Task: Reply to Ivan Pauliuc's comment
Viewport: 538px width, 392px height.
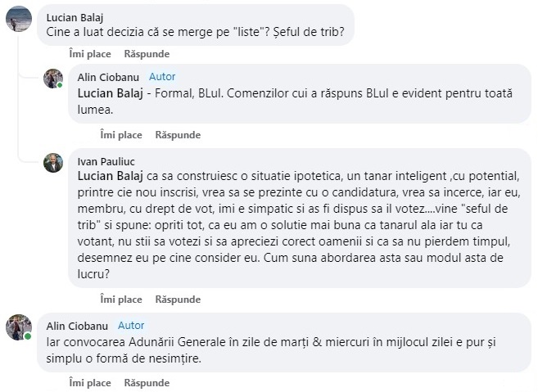Action: [178, 300]
